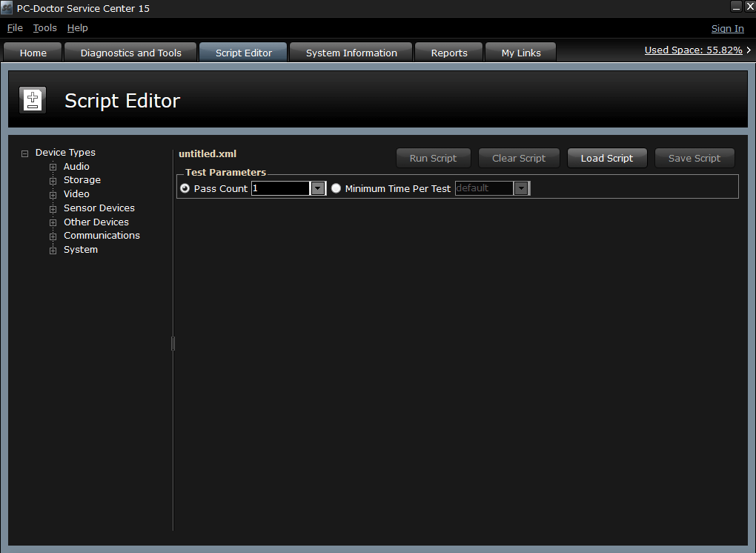Expand the Sensor Devices node
Image resolution: width=756 pixels, height=553 pixels.
[53, 209]
